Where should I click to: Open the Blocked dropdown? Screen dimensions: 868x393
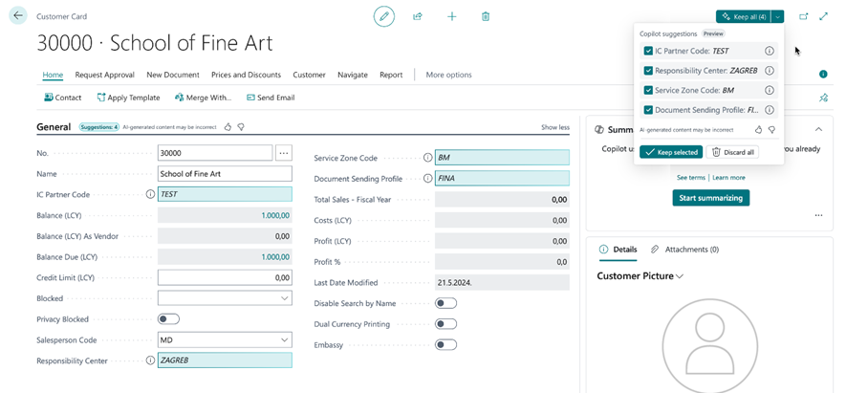click(285, 298)
